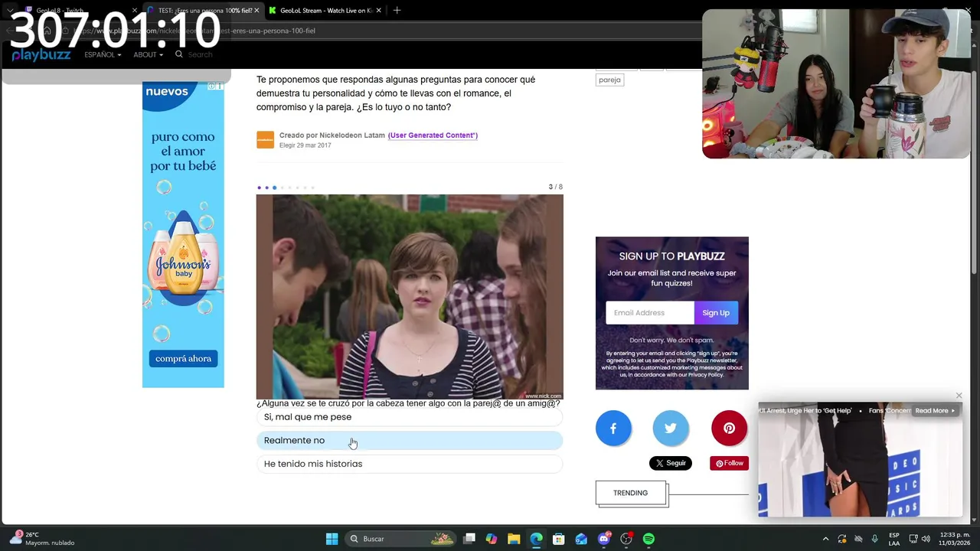Viewport: 980px width, 551px height.
Task: Click the search magnifier icon in Playbuzz header
Action: point(179,54)
